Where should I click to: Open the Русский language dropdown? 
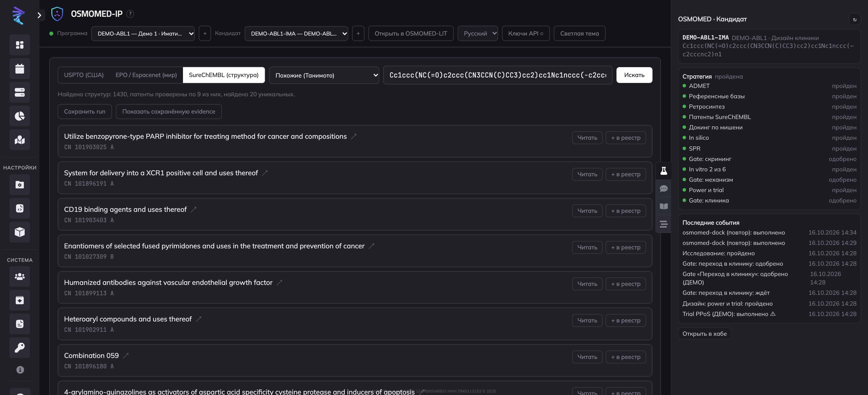pos(477,33)
